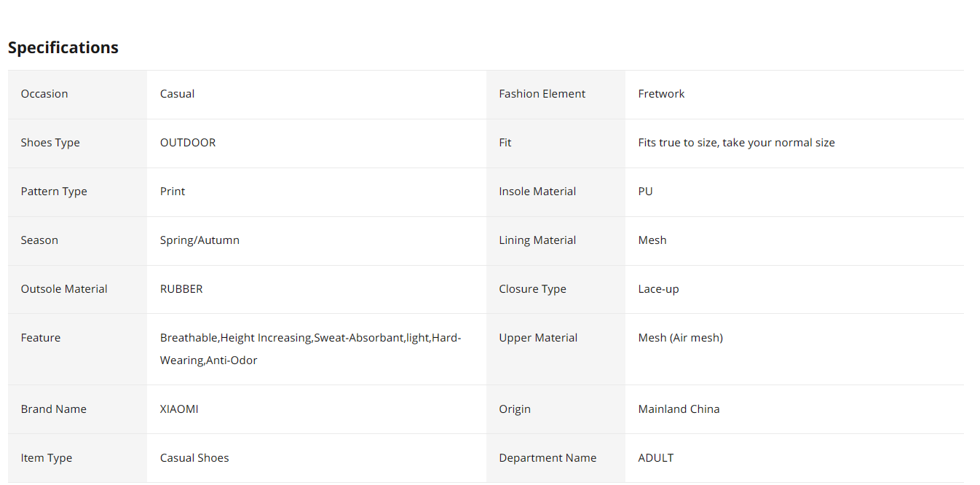
Task: Select the Occasion label cell
Action: (x=78, y=94)
